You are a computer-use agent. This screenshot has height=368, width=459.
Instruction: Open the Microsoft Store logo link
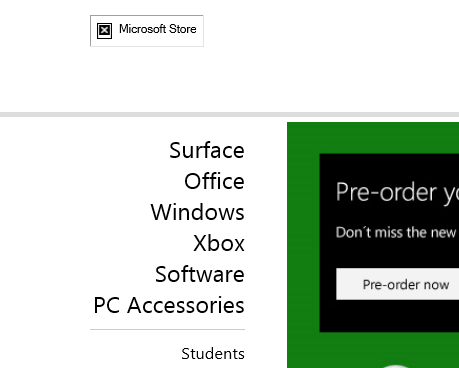click(x=147, y=31)
